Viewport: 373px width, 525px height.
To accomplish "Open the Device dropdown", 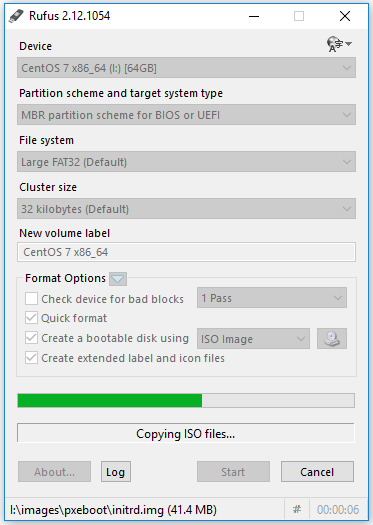I will (186, 68).
